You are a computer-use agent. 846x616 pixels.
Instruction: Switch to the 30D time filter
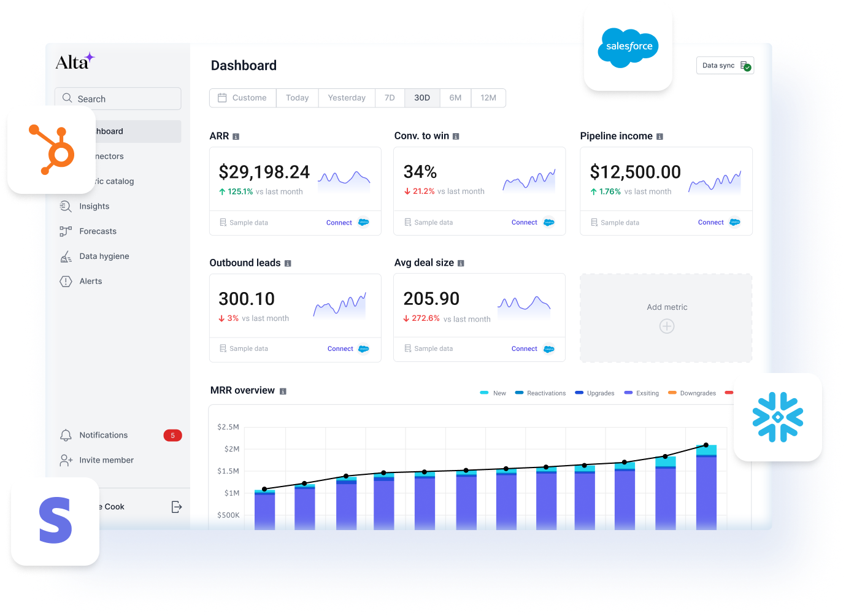point(421,98)
